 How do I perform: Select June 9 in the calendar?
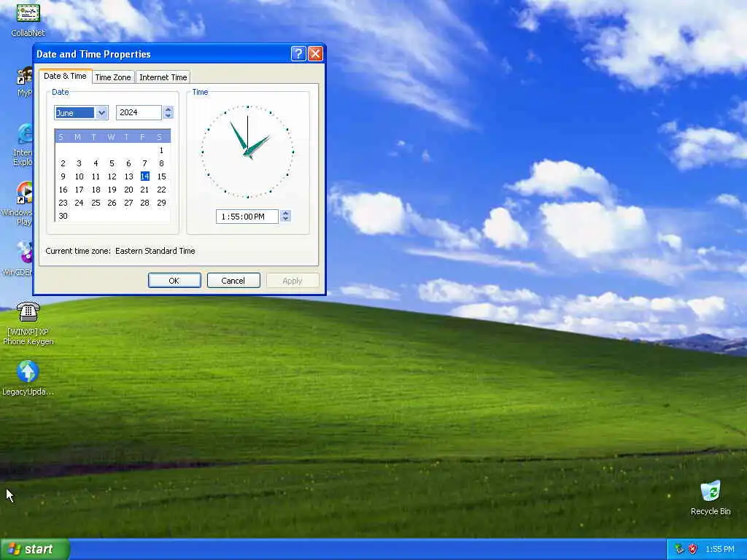click(x=63, y=176)
